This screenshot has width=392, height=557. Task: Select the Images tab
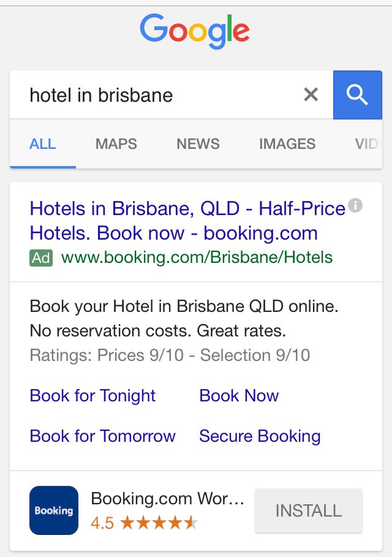coord(287,144)
